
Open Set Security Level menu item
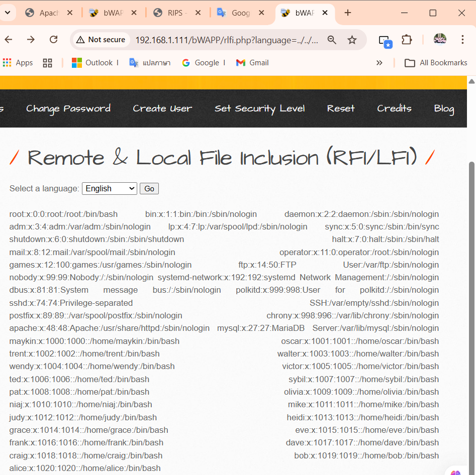tap(259, 108)
